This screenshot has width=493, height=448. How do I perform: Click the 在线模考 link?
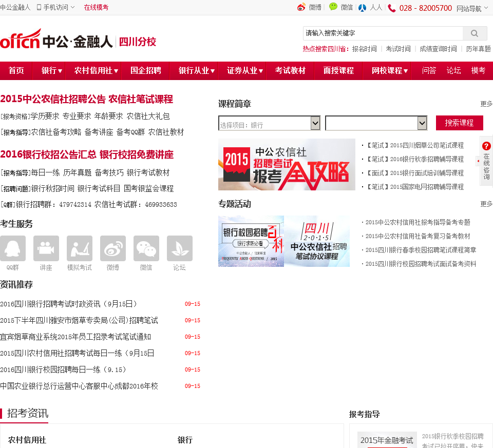click(96, 7)
